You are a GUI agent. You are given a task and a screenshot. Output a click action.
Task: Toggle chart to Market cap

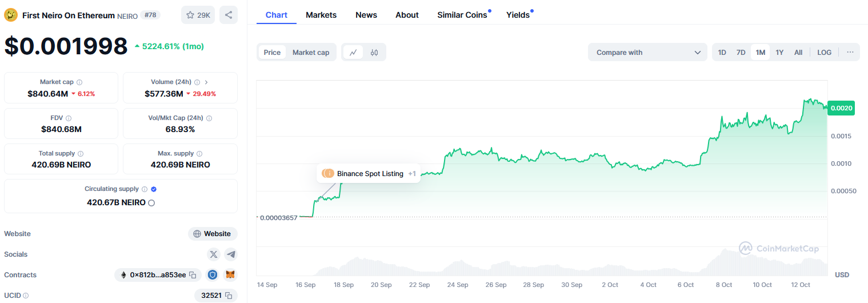(x=311, y=53)
